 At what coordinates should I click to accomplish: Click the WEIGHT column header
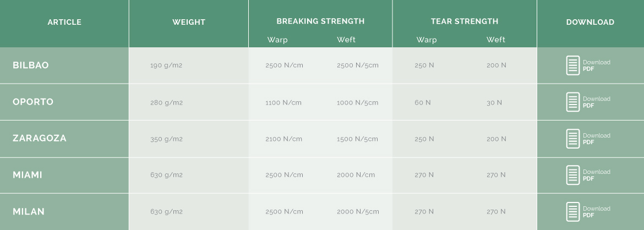(x=188, y=22)
